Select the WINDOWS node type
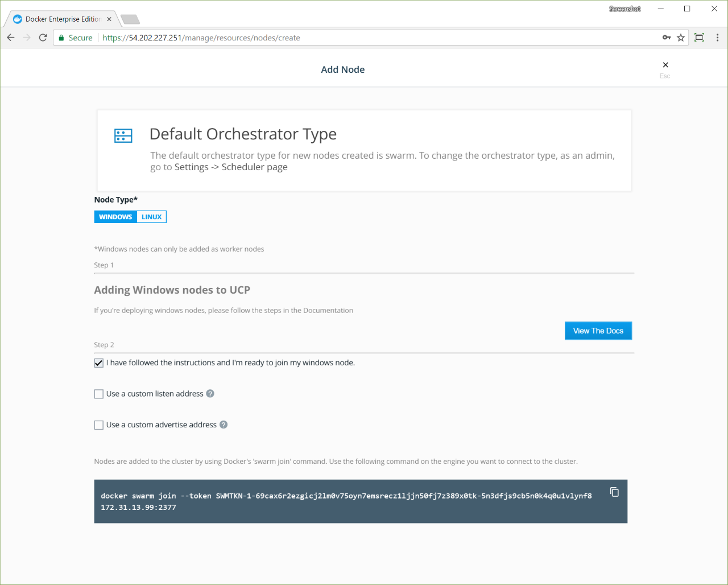The width and height of the screenshot is (728, 585). pos(115,217)
